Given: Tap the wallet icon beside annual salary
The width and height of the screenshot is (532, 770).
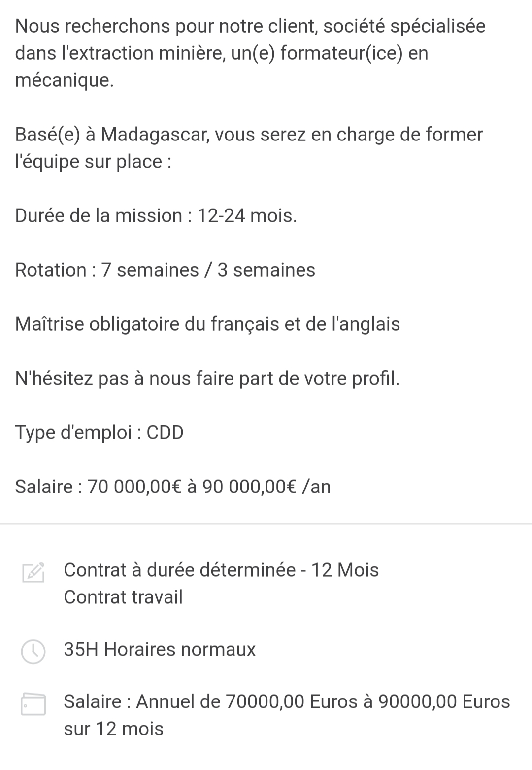Looking at the screenshot, I should (x=33, y=704).
